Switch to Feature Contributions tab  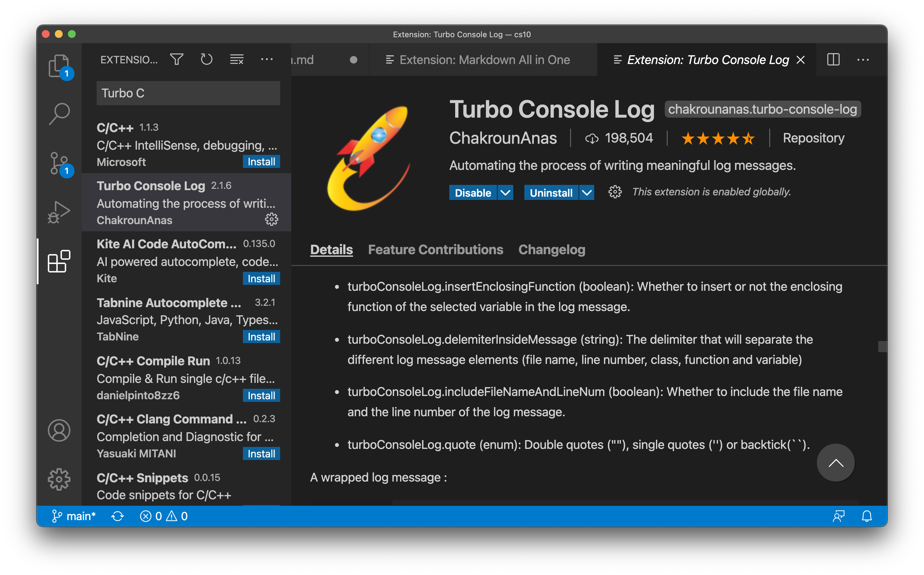pyautogui.click(x=436, y=250)
